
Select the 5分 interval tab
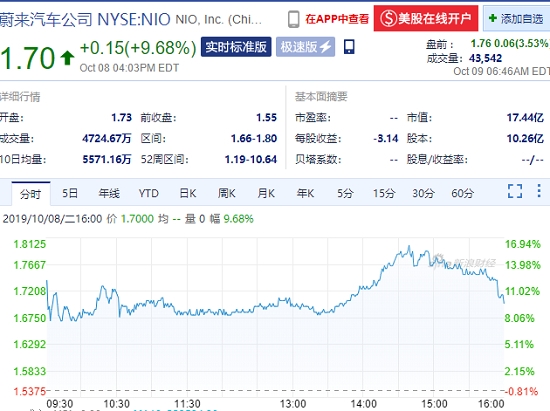(345, 193)
